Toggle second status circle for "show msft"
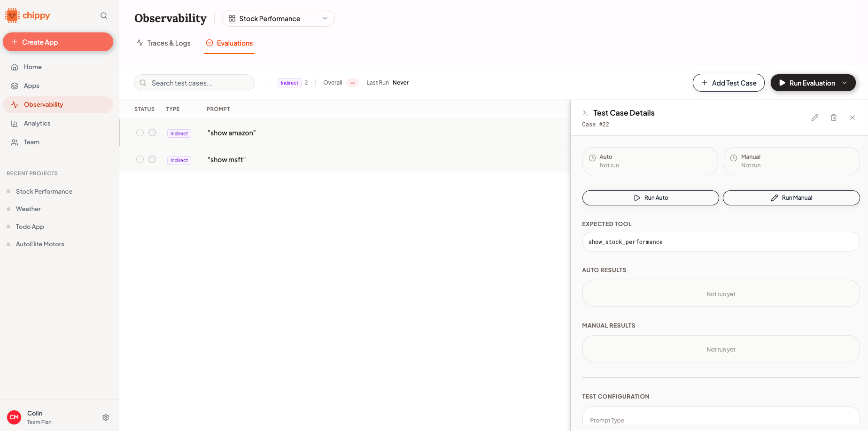 [x=152, y=159]
